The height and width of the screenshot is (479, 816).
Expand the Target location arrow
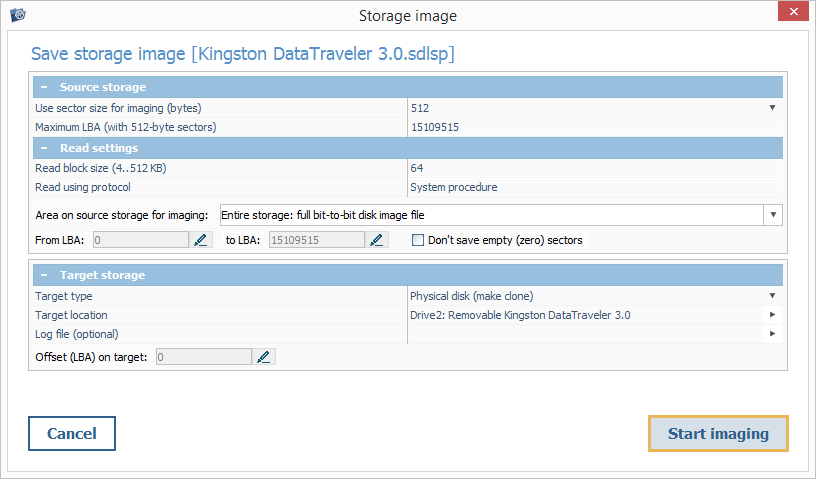pos(772,315)
